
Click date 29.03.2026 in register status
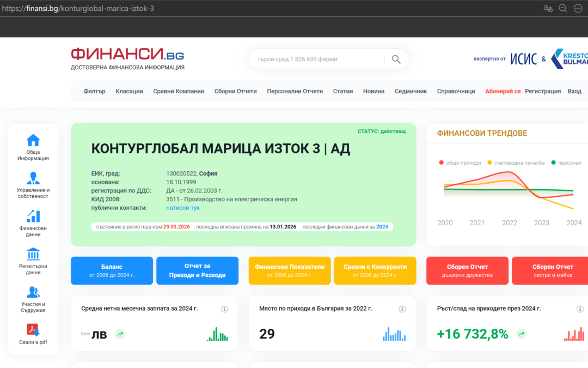tap(176, 227)
